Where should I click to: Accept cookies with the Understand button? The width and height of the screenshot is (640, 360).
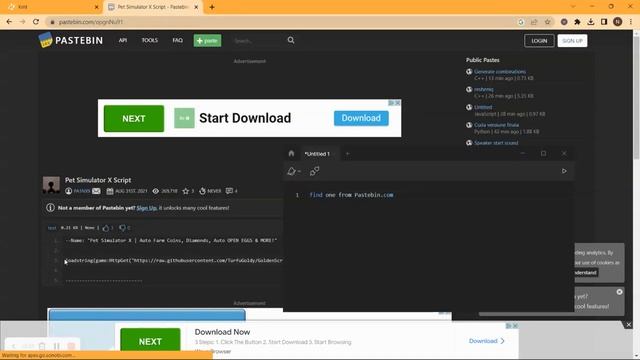586,273
